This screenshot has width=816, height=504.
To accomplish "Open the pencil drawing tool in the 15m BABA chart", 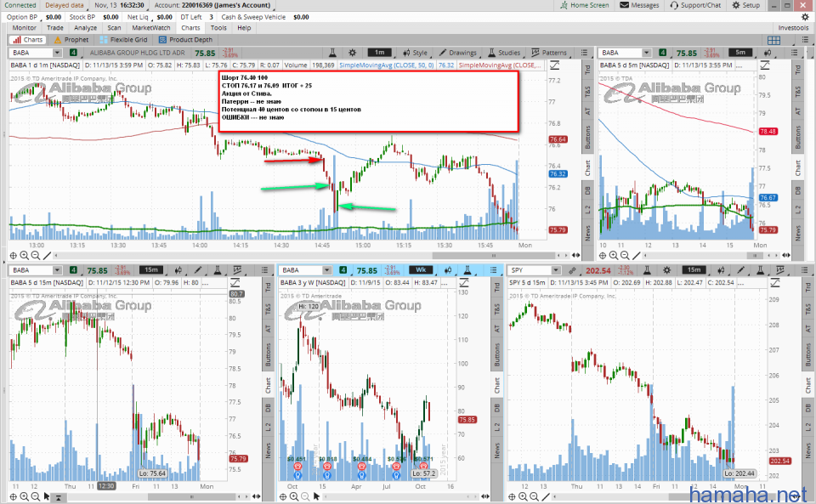I will click(198, 270).
